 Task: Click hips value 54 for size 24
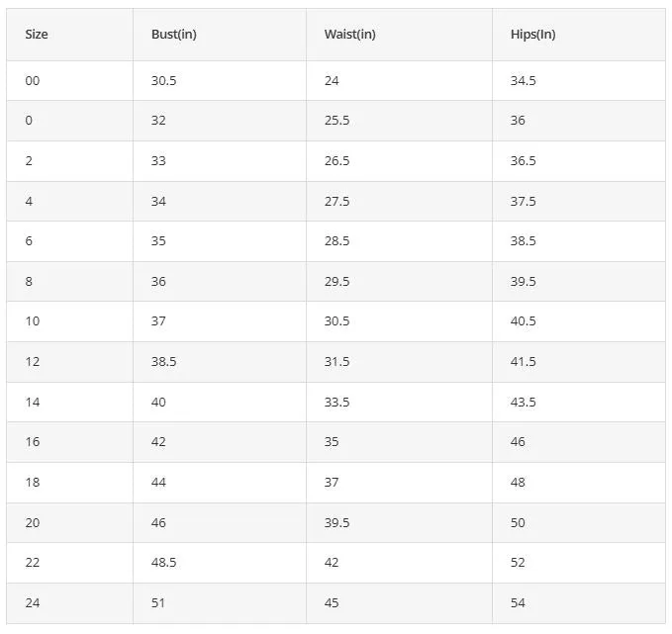click(518, 602)
